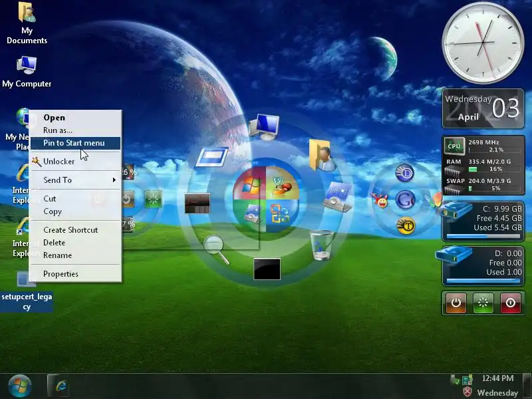Click the RAM 16% usage bar
The height and width of the screenshot is (399, 532).
(x=495, y=169)
